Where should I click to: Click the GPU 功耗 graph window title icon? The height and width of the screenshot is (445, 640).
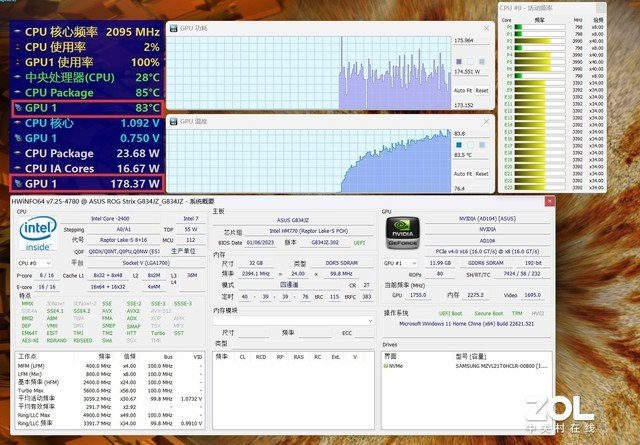point(173,28)
